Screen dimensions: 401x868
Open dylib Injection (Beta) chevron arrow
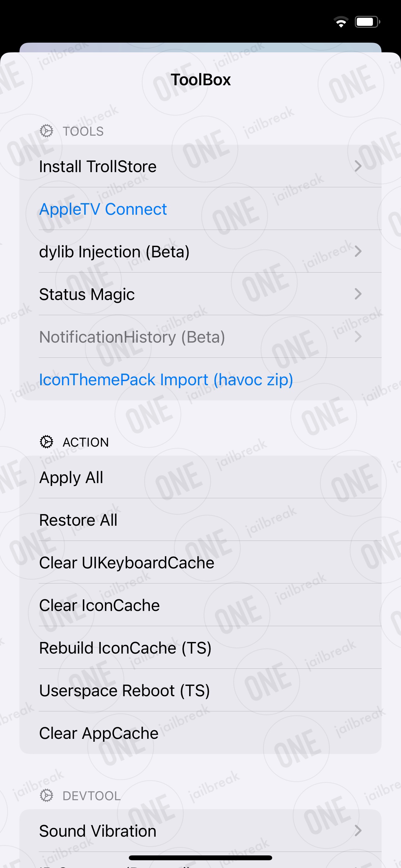coord(358,251)
